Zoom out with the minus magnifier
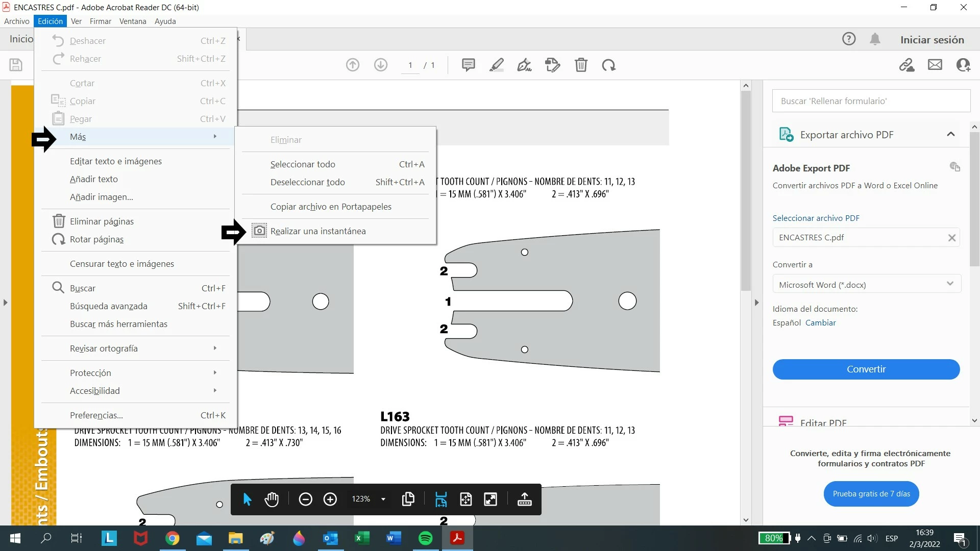Image resolution: width=980 pixels, height=551 pixels. [305, 499]
